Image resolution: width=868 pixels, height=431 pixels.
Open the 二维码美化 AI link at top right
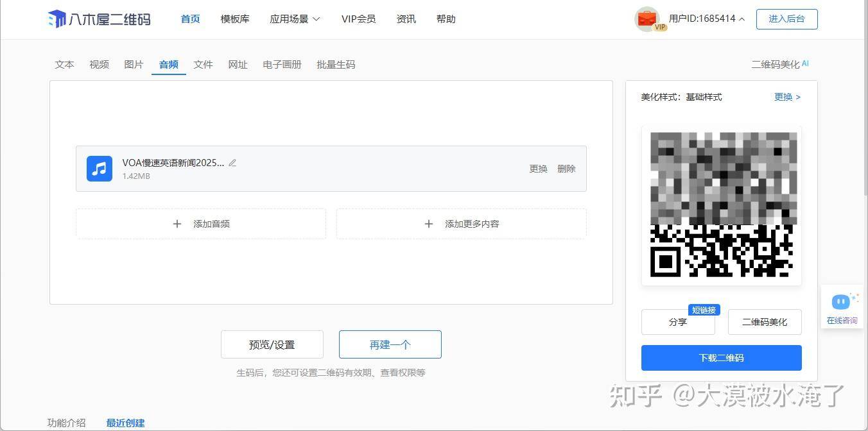click(x=779, y=64)
